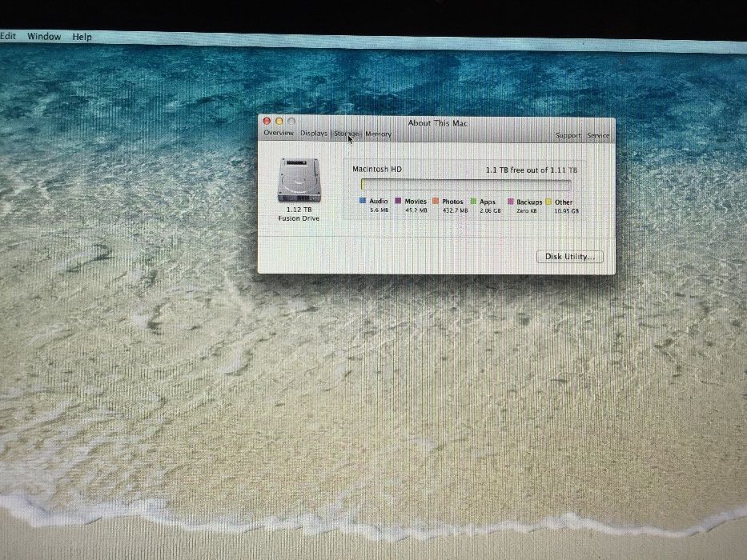Image resolution: width=747 pixels, height=560 pixels.
Task: Click the 'Zero KB' Backups value
Action: (527, 210)
